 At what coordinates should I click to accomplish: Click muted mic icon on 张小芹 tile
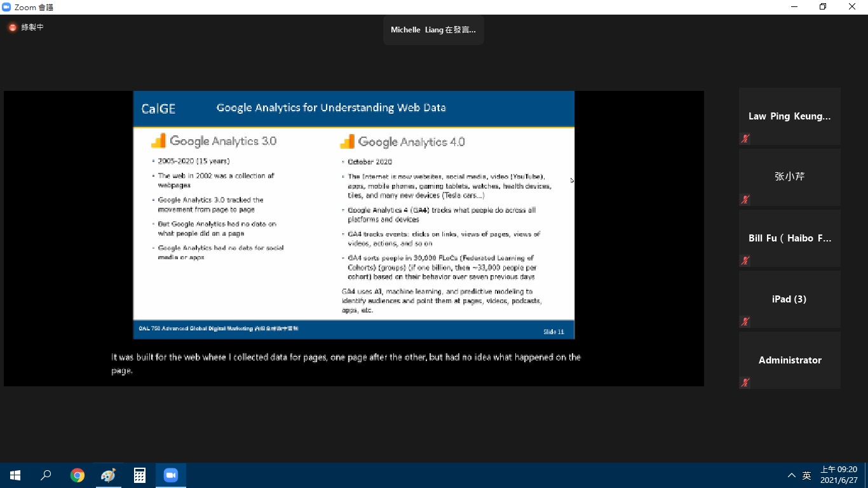pos(745,200)
